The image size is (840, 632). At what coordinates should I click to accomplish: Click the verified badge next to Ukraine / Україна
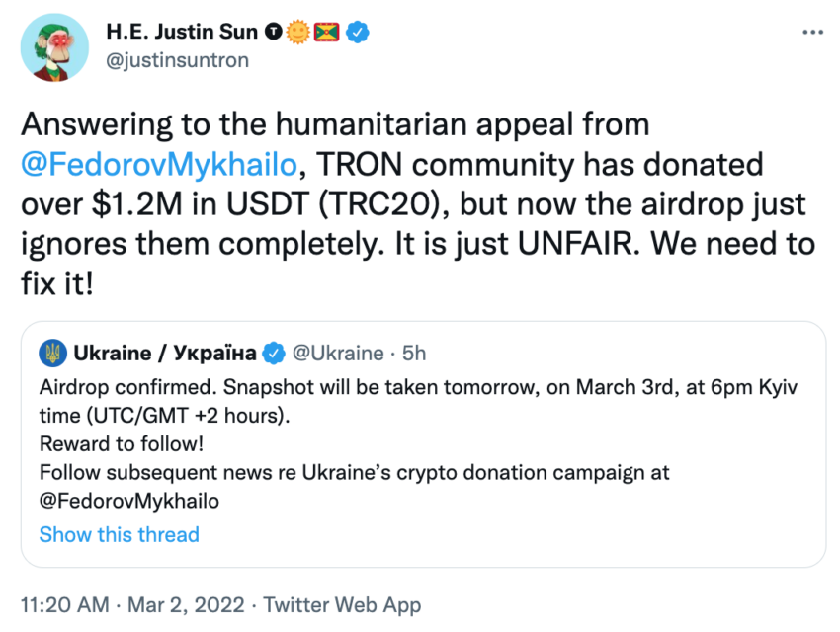pos(275,353)
